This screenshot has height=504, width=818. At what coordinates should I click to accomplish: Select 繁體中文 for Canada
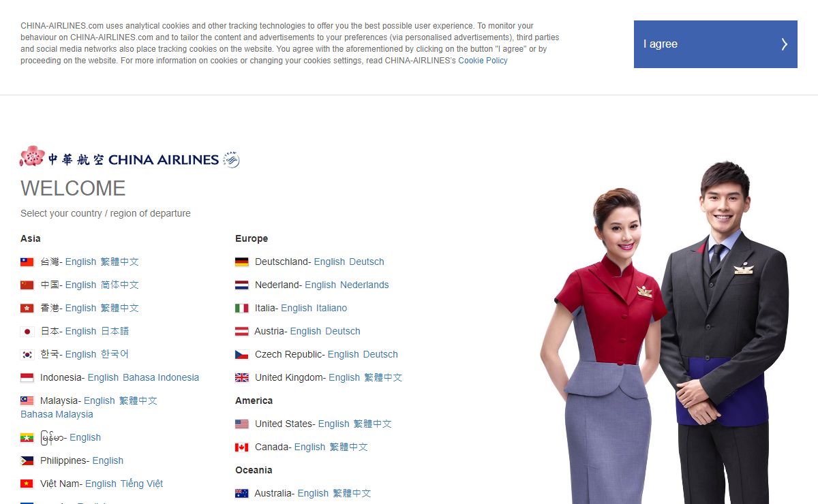[349, 447]
